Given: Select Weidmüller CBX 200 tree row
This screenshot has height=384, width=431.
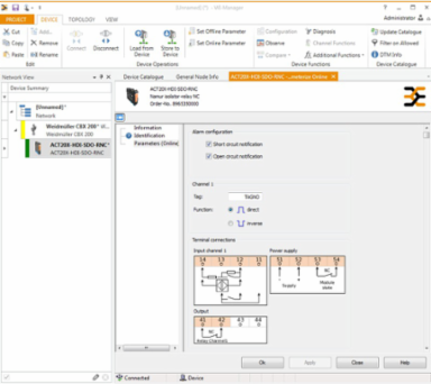Looking at the screenshot, I should 66,130.
